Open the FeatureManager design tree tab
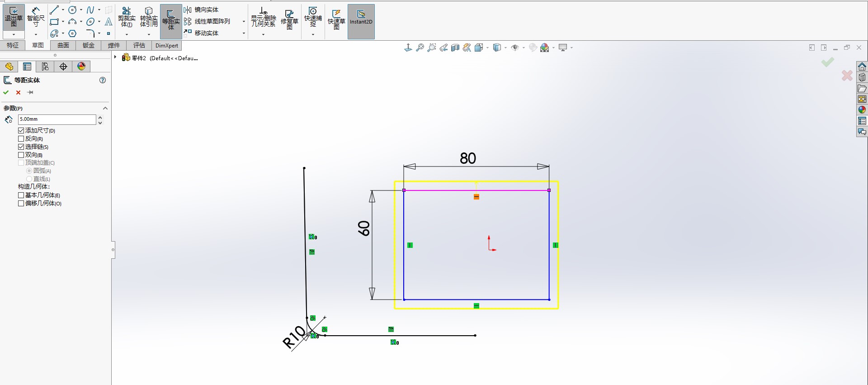Image resolution: width=868 pixels, height=385 pixels. point(9,67)
